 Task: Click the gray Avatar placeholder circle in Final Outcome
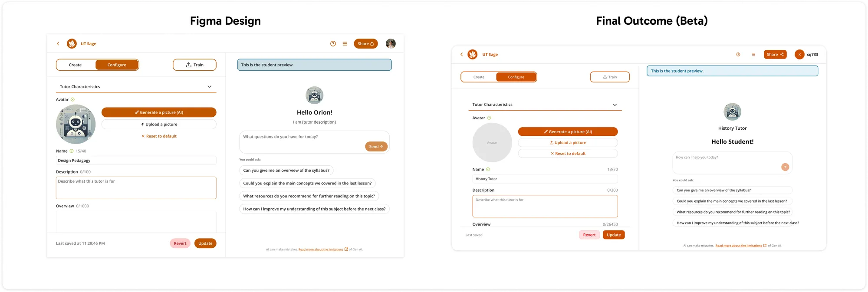pyautogui.click(x=492, y=143)
